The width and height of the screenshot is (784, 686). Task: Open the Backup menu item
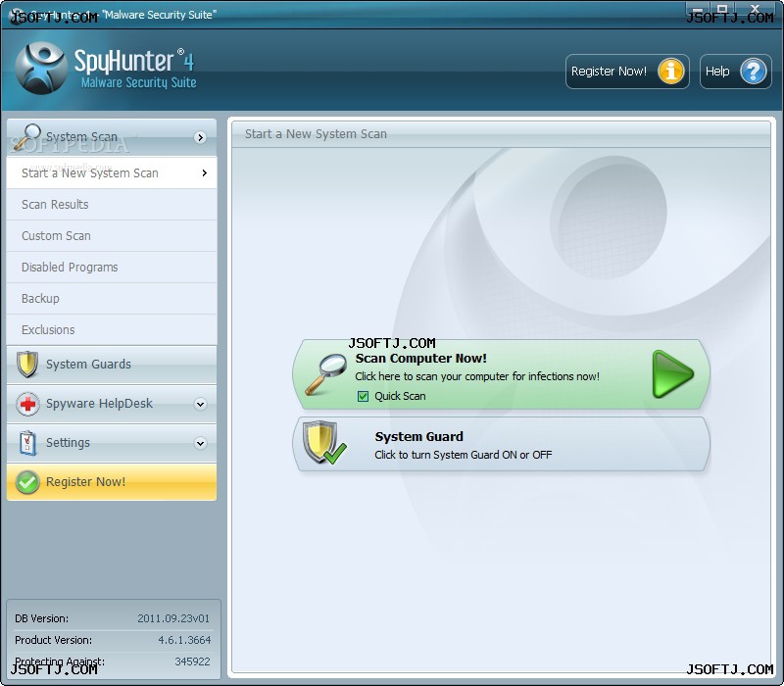[112, 299]
